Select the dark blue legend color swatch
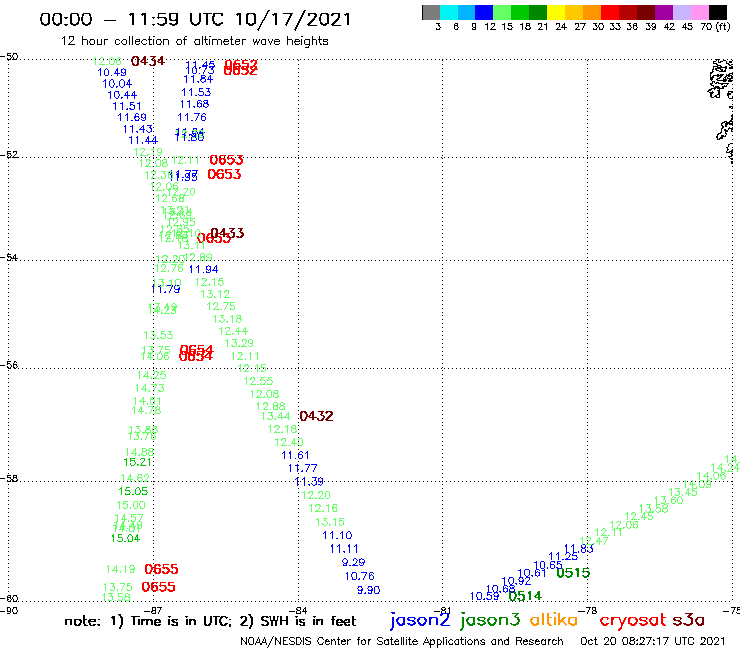The image size is (740, 650). (x=484, y=12)
